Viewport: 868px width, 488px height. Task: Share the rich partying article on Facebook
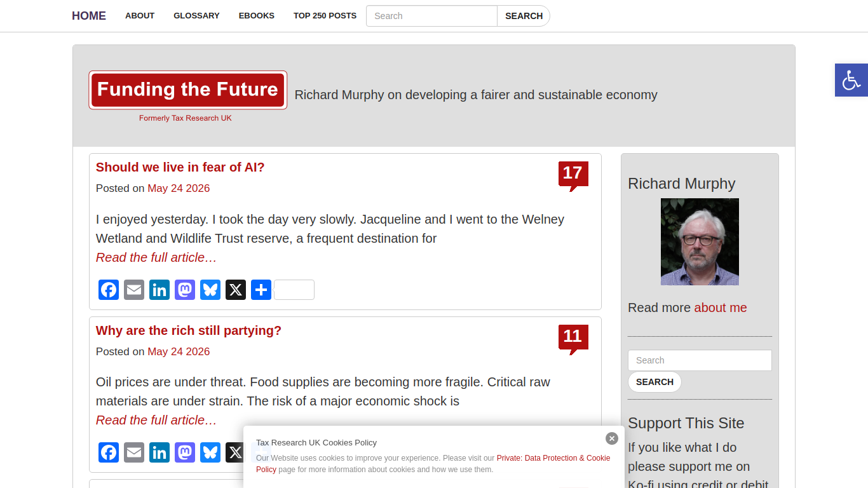109,452
